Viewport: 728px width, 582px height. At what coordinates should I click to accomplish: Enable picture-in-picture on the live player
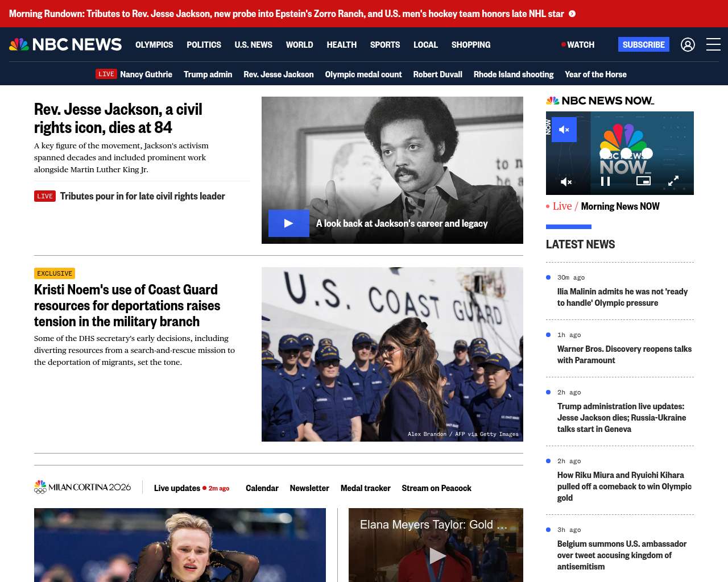click(643, 181)
